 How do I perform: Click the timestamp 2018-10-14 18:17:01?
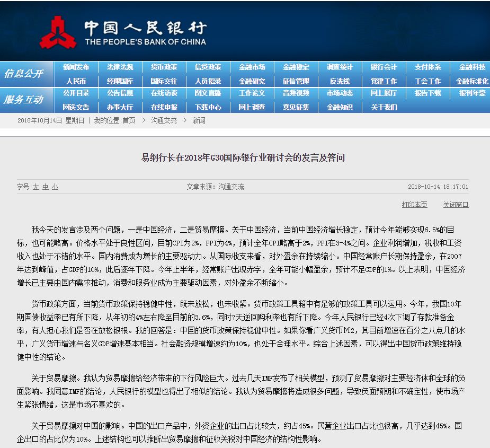(438, 187)
